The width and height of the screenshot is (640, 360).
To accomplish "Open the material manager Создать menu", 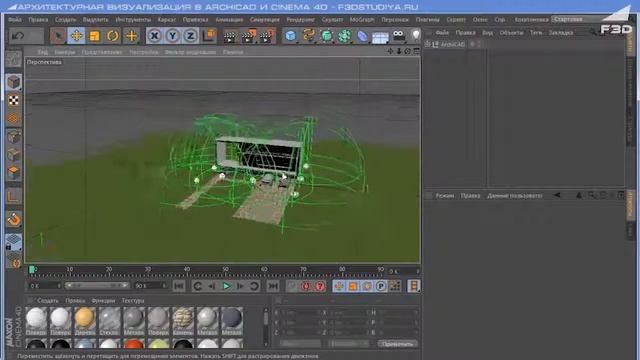I will [x=48, y=300].
